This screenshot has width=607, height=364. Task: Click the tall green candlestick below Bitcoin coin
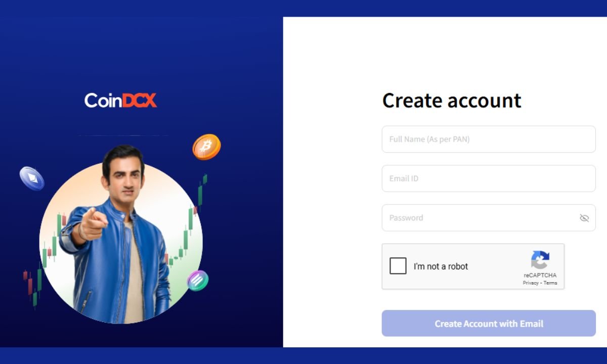(200, 195)
